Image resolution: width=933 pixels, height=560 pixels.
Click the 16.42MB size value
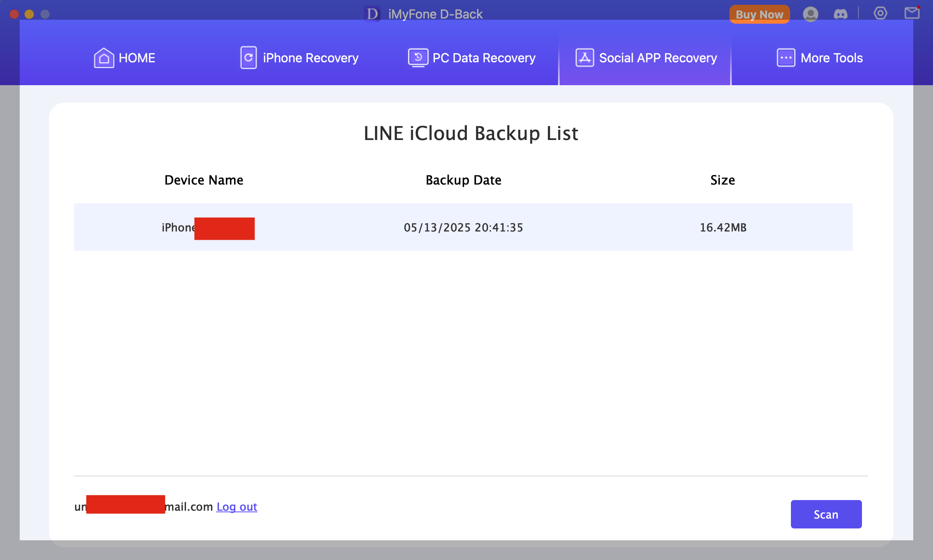723,228
